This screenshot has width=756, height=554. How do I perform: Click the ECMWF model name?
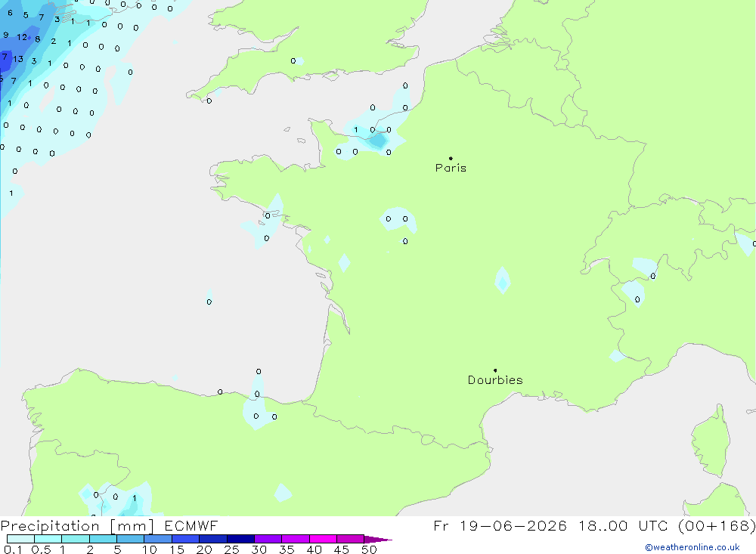(x=191, y=525)
